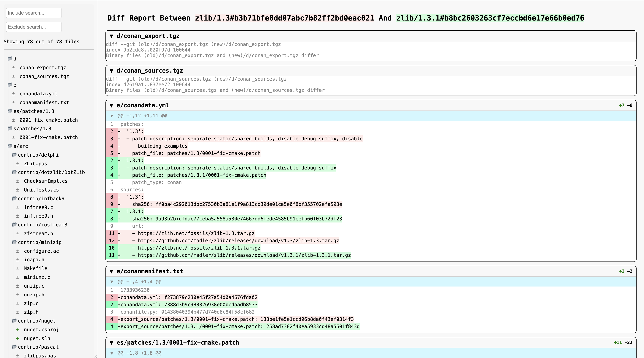Click the ± icon beside inftree9.h
The height and width of the screenshot is (358, 644).
(18, 216)
